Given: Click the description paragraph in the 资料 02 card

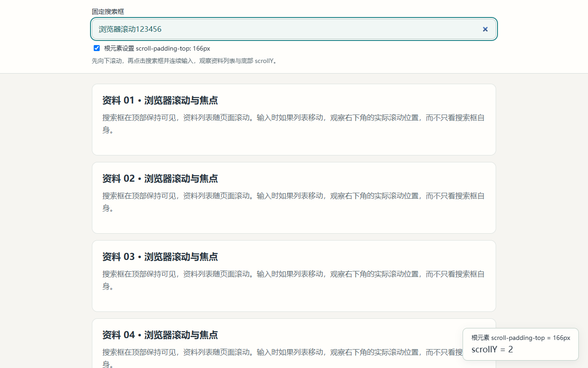Looking at the screenshot, I should pyautogui.click(x=294, y=202).
